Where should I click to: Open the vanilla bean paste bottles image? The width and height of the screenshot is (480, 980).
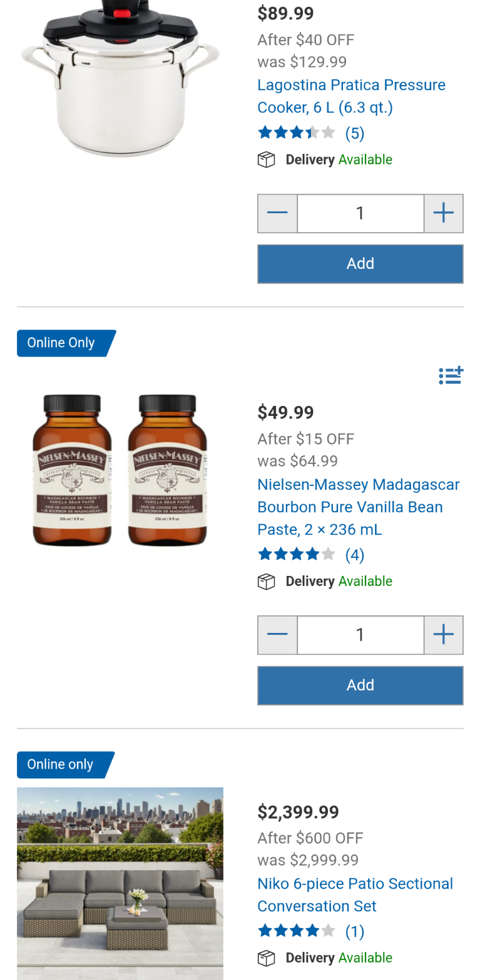click(120, 470)
